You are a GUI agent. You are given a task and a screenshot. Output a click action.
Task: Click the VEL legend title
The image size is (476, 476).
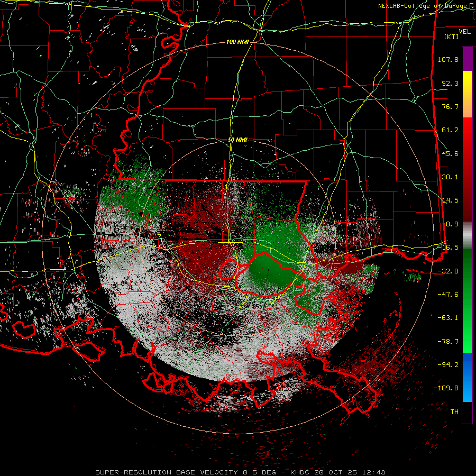pyautogui.click(x=464, y=32)
